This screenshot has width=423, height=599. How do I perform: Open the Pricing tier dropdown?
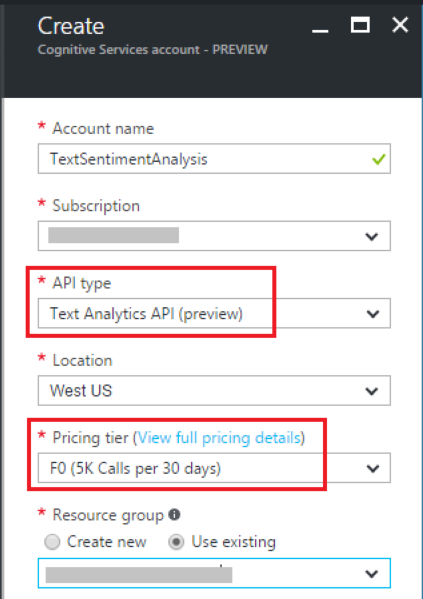tap(214, 468)
